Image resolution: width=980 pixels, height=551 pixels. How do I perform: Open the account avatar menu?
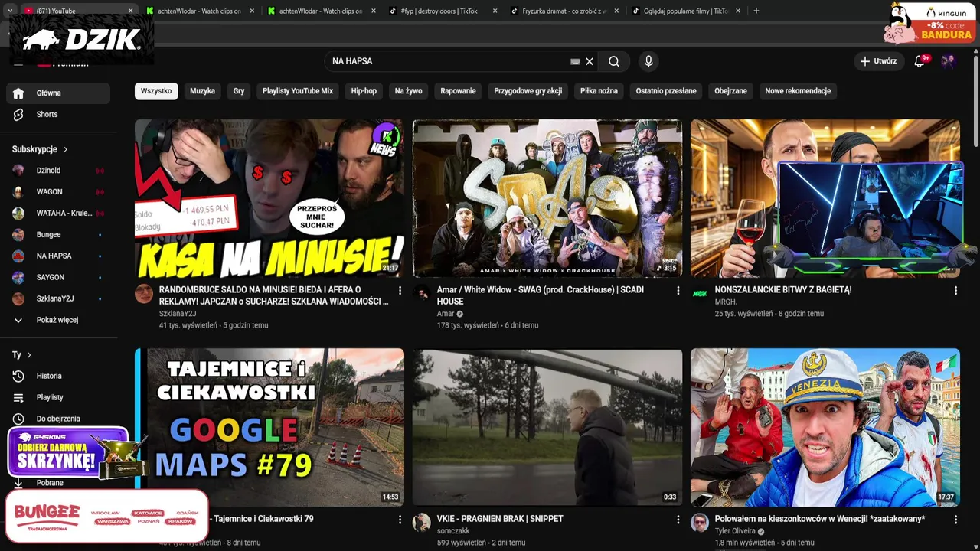(949, 61)
